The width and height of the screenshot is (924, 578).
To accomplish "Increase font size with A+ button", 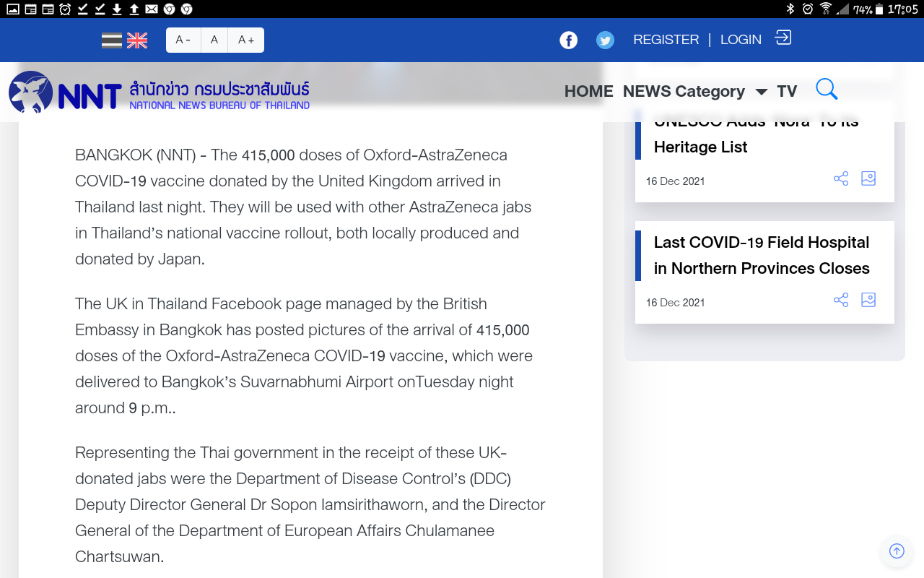I will pos(246,40).
